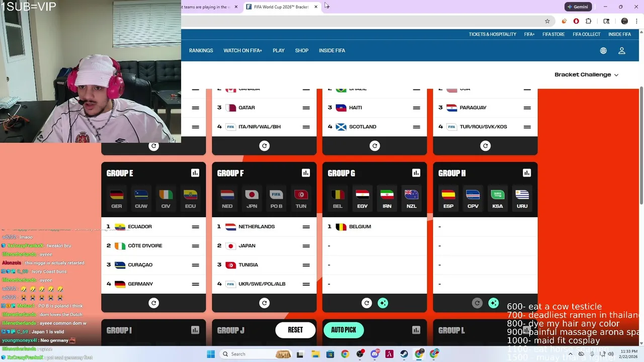Reset Group F picks with circular arrow

click(x=265, y=303)
